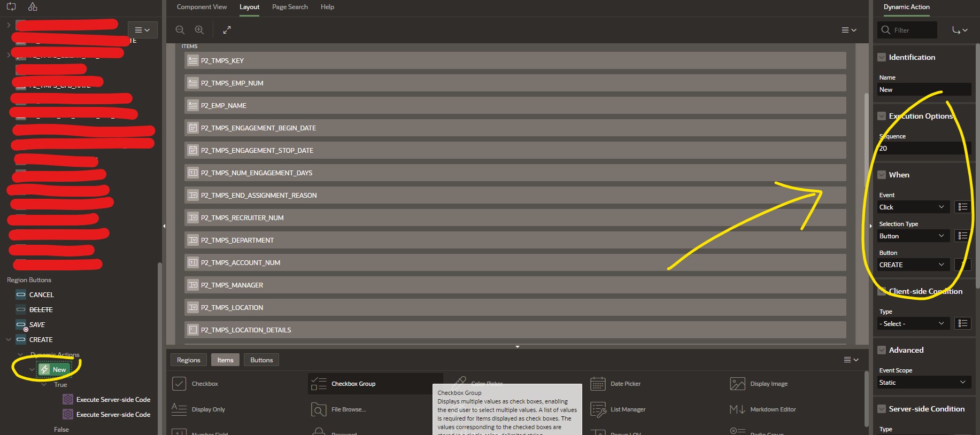This screenshot has height=435, width=980.
Task: Select the P2_TMPS_EMP_NUM layout item
Action: point(515,83)
